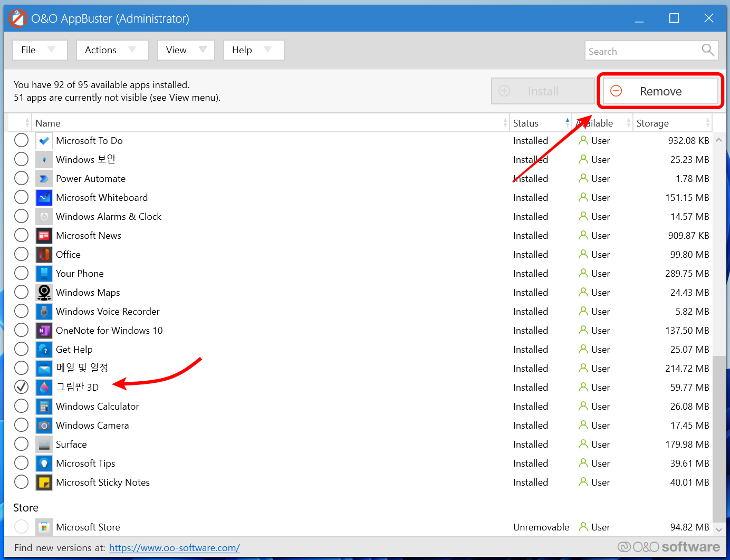Image resolution: width=730 pixels, height=560 pixels.
Task: Click the search magnifier icon
Action: point(708,50)
